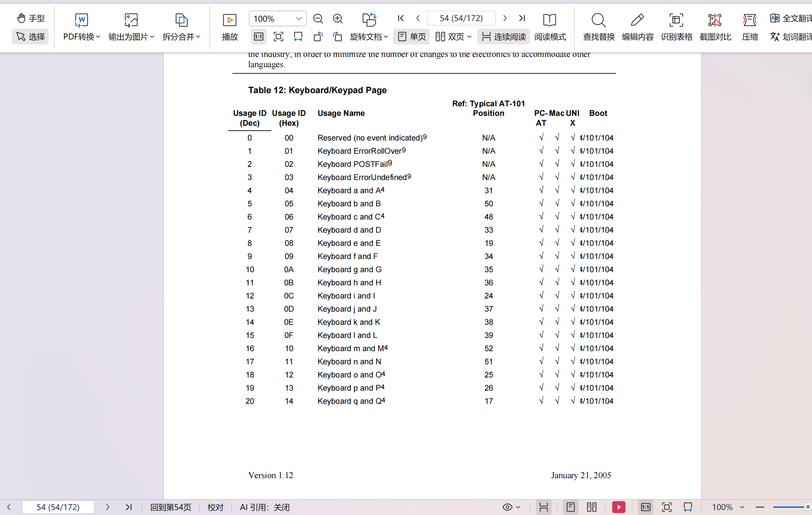This screenshot has width=812, height=515.
Task: Click the 'Keyboard ErrorRollOver' usage name
Action: (361, 151)
